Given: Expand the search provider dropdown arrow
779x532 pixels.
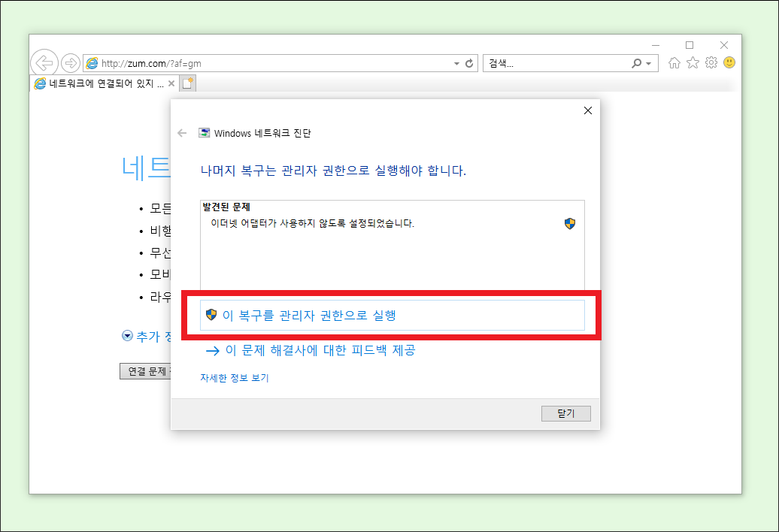Looking at the screenshot, I should (648, 64).
